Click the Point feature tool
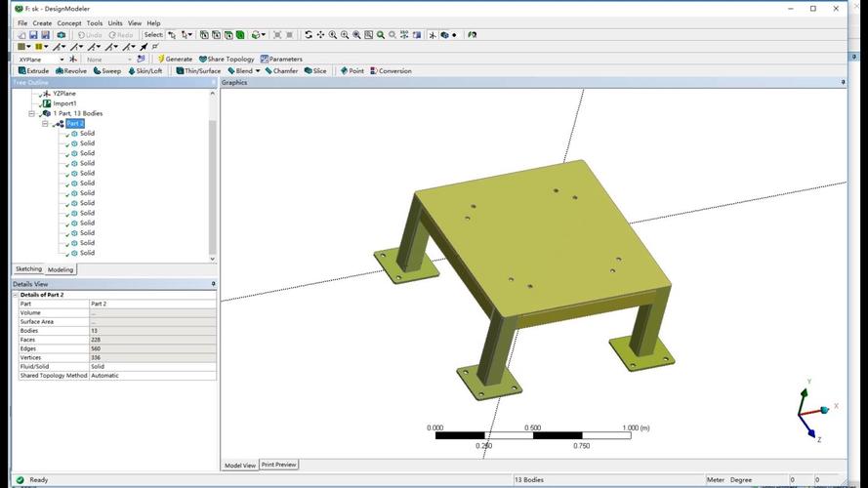Viewport: 868px width, 488px height. (352, 71)
